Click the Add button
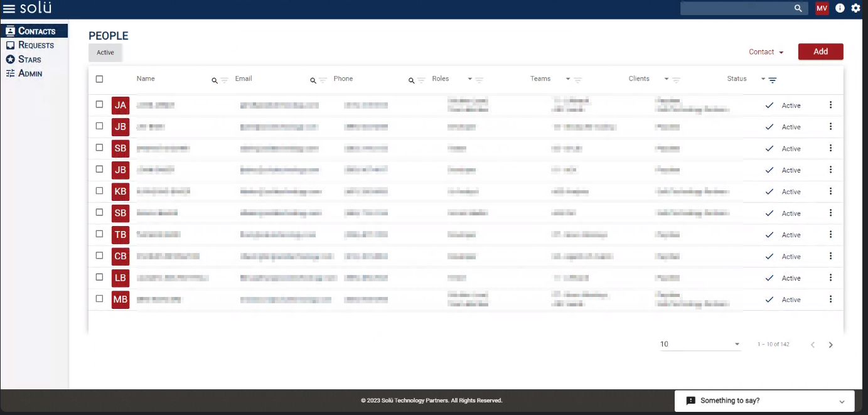Image resolution: width=868 pixels, height=415 pixels. click(820, 51)
